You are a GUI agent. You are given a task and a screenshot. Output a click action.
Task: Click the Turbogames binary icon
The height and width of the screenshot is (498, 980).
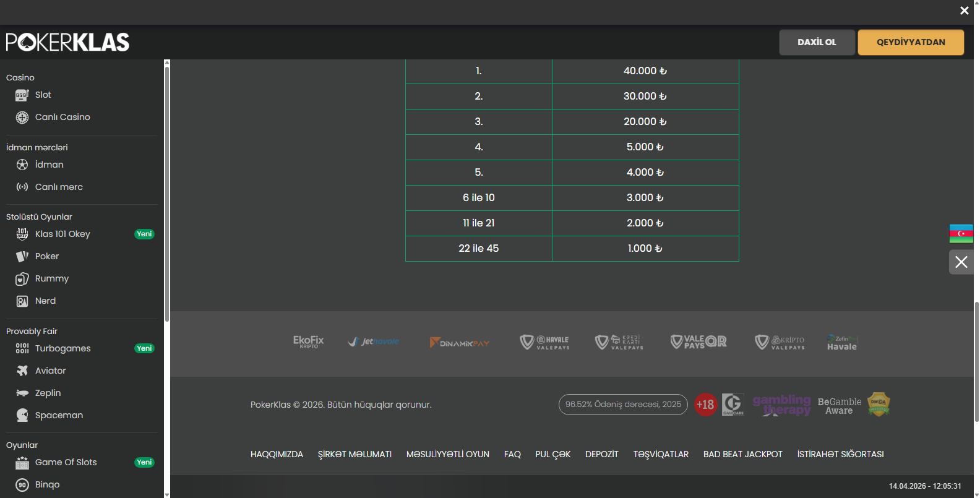coord(22,348)
